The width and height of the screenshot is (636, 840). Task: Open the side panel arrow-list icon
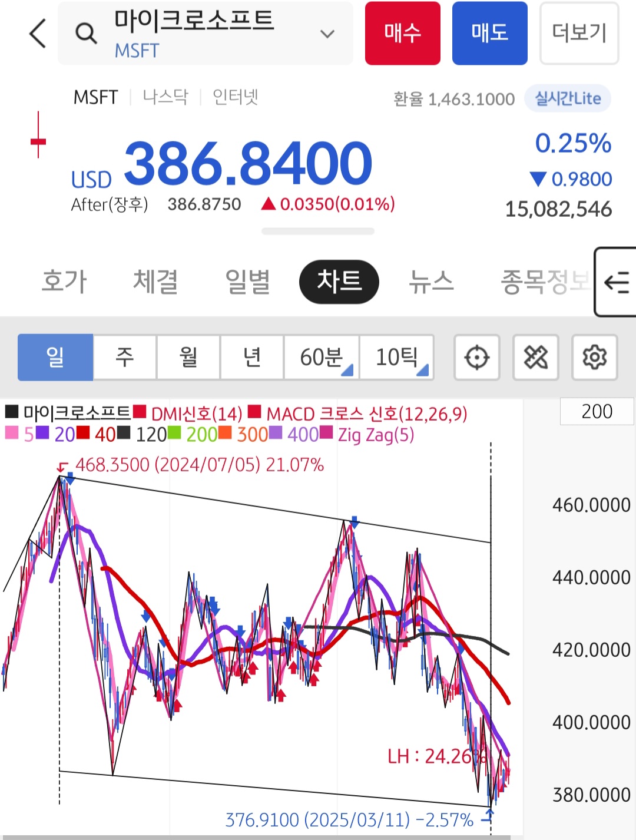616,282
